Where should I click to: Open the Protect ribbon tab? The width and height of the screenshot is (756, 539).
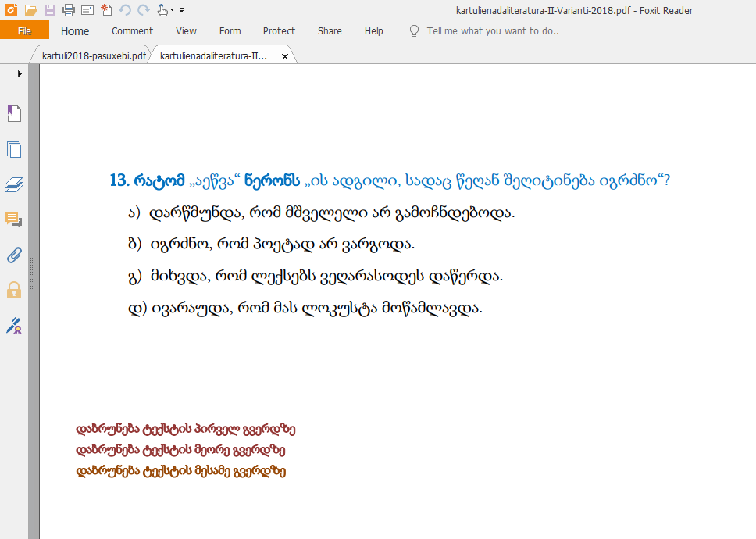(279, 30)
